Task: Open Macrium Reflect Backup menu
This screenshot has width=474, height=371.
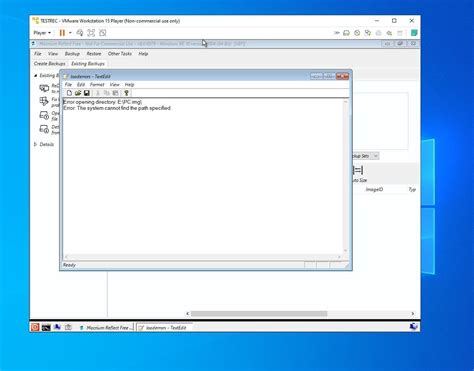Action: pos(72,54)
